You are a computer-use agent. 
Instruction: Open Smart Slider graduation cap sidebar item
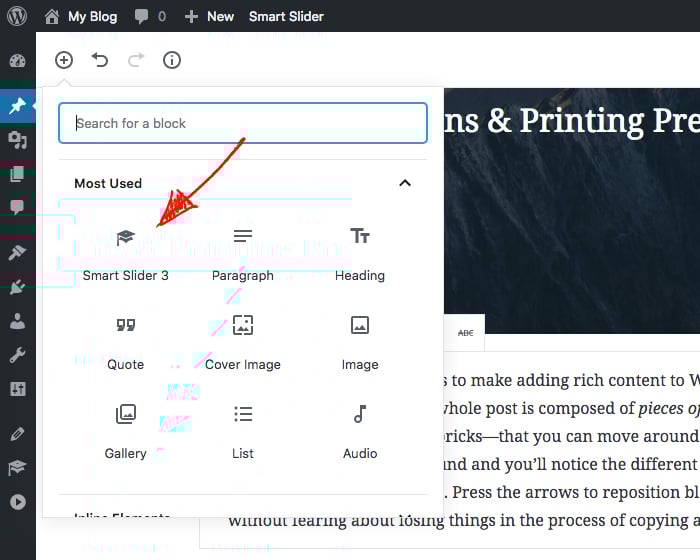point(17,468)
